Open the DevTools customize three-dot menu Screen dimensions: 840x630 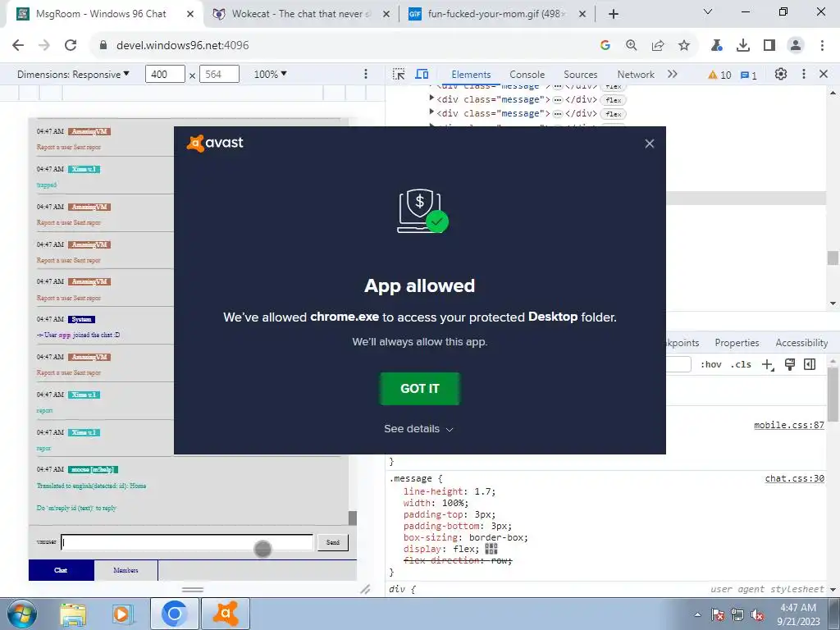(x=804, y=74)
